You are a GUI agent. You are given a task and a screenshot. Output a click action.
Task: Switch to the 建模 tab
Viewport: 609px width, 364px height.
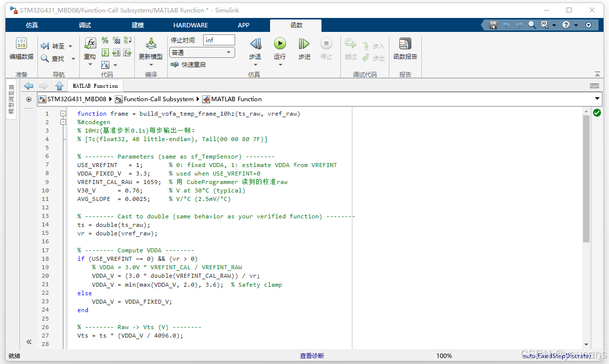[138, 25]
